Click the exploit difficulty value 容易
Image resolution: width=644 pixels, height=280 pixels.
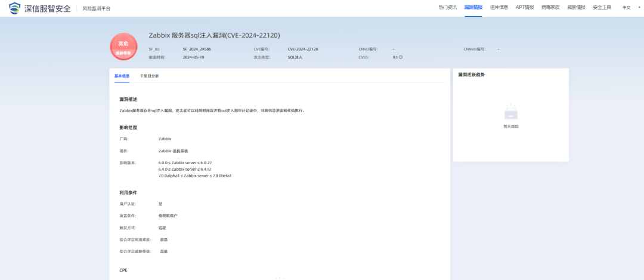point(163,239)
